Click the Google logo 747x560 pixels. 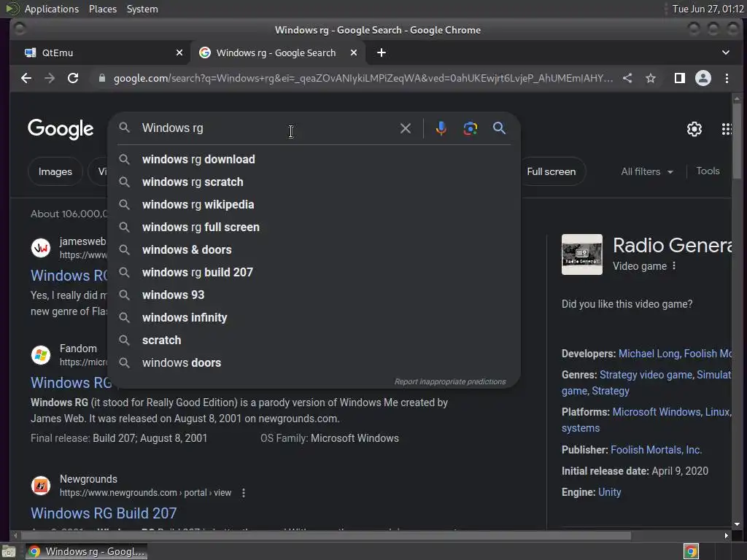tap(61, 129)
